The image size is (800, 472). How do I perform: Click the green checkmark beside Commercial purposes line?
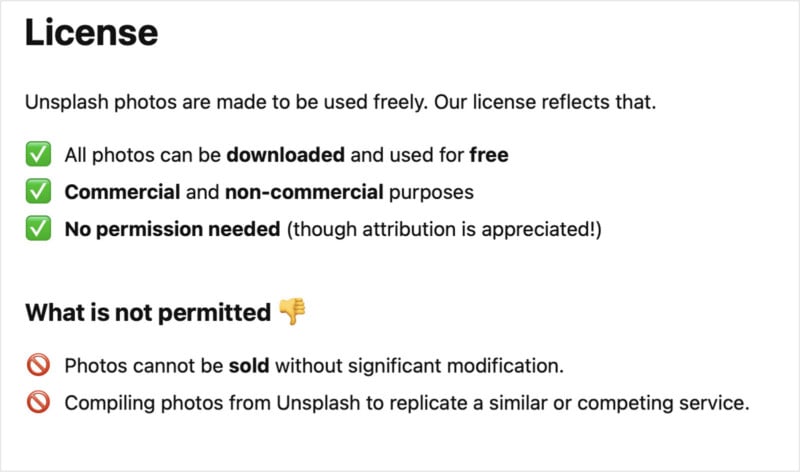(38, 191)
